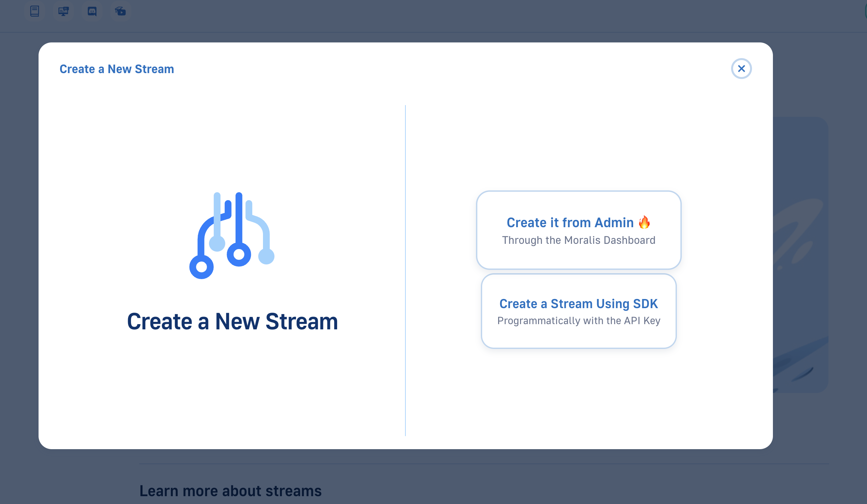This screenshot has width=867, height=504.
Task: Open the Discord community icon
Action: (92, 11)
